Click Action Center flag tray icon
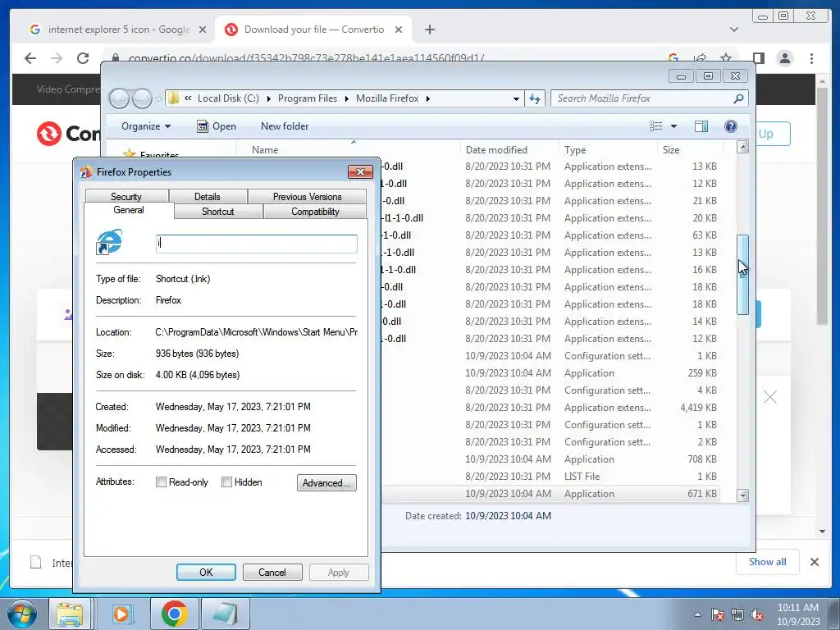Screen dimensions: 840x630 coord(718,614)
